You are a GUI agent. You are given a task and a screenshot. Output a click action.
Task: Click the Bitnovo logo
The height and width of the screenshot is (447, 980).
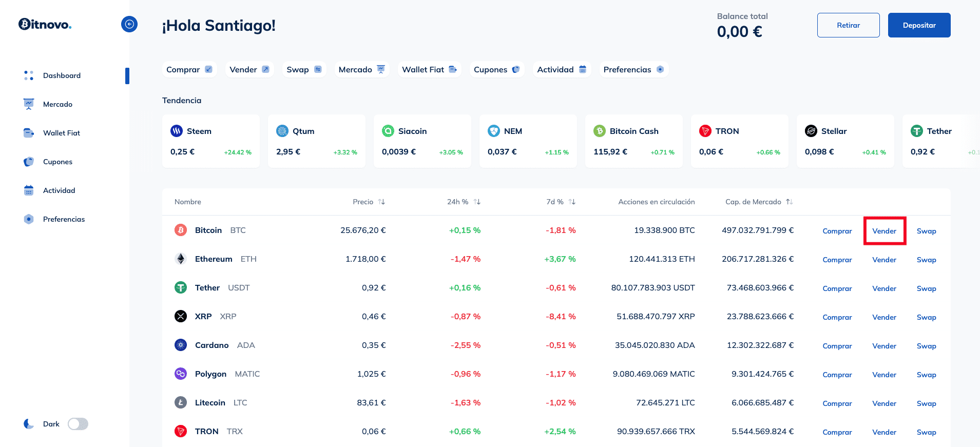pos(45,24)
